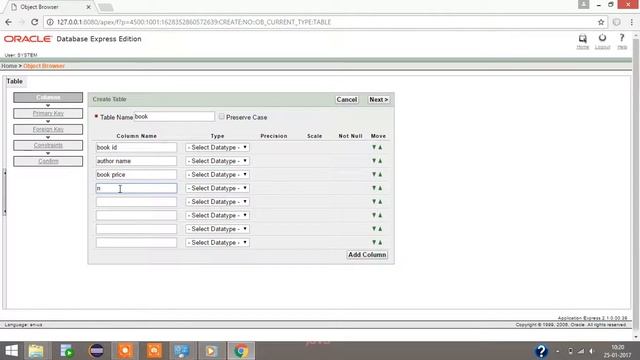This screenshot has width=640, height=360.
Task: Open Eclipse icon in the taskbar
Action: 96,351
